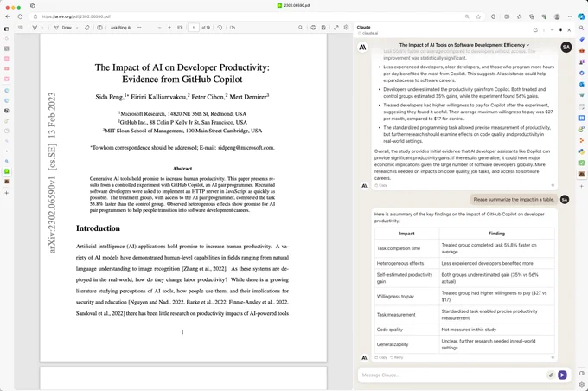The width and height of the screenshot is (588, 391).
Task: Click the Claude logo at top left of chat
Action: (x=362, y=47)
